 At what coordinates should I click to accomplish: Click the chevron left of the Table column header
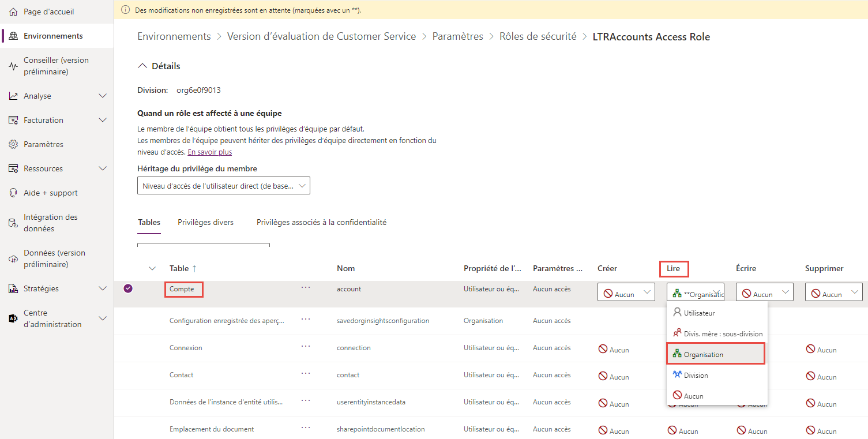point(152,268)
